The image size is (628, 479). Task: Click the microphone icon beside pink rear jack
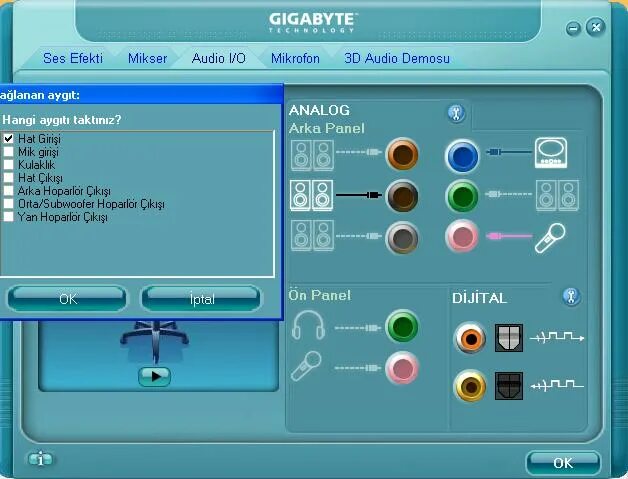click(x=550, y=238)
